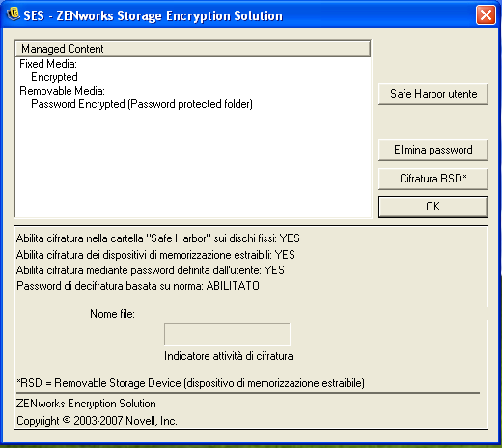Click the Copyright 2003-2007 Novell text
Viewport: 502px width, 448px height.
[x=97, y=421]
